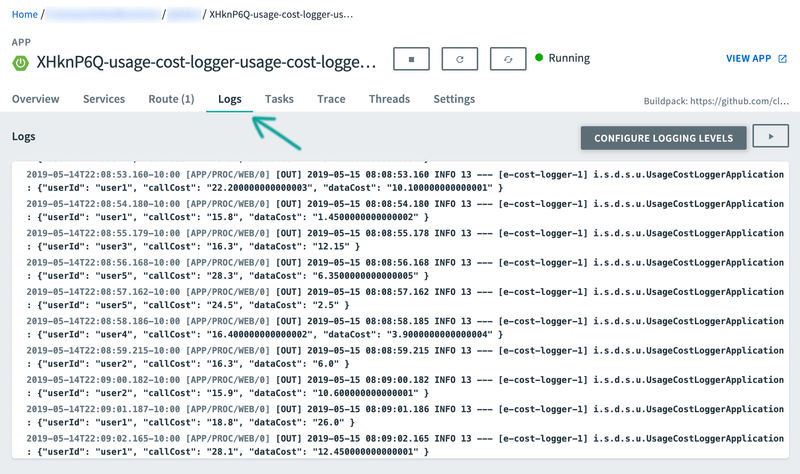Select the Logs tab

coord(230,99)
